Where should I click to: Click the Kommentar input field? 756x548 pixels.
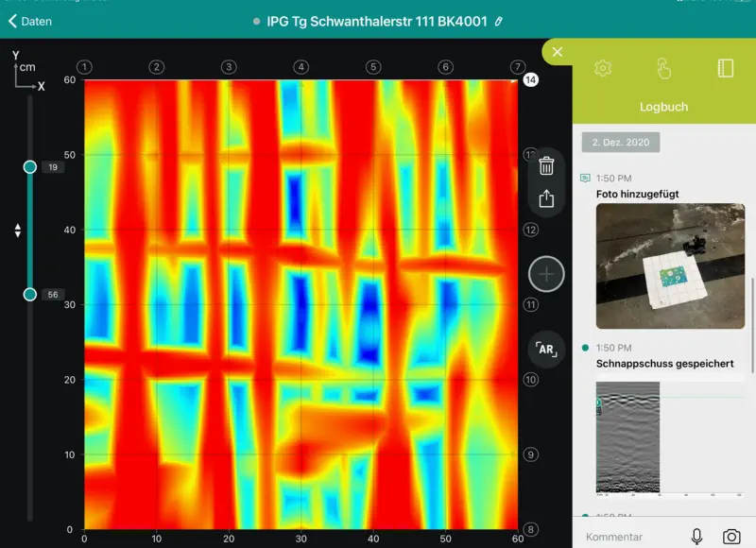(628, 537)
